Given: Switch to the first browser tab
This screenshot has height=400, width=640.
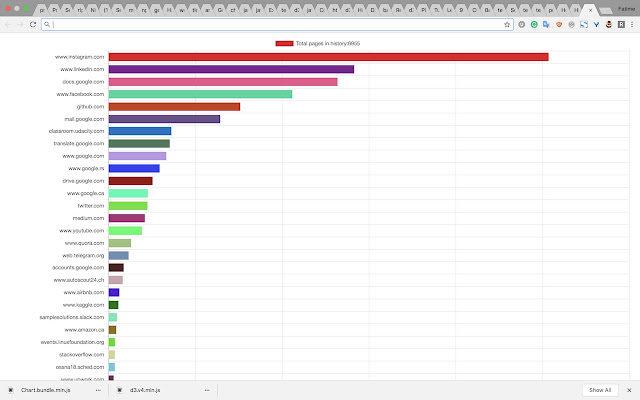Looking at the screenshot, I should click(x=42, y=10).
